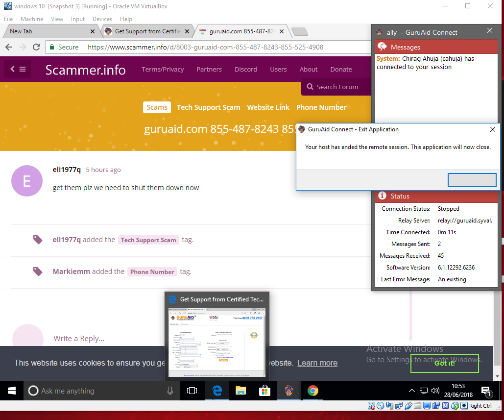The height and width of the screenshot is (420, 504).
Task: Click VirtualBox network adapters icon
Action: (x=399, y=406)
